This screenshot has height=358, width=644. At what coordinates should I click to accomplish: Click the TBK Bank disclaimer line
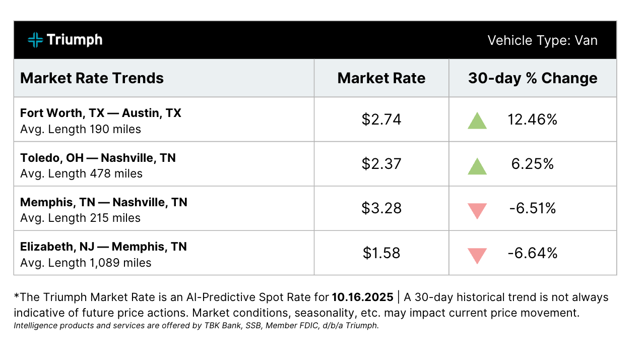point(196,326)
